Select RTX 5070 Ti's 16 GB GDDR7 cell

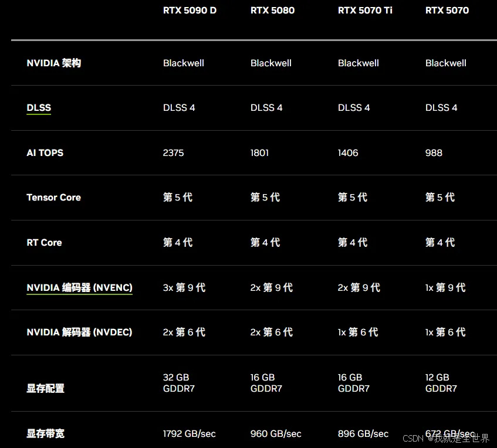354,383
